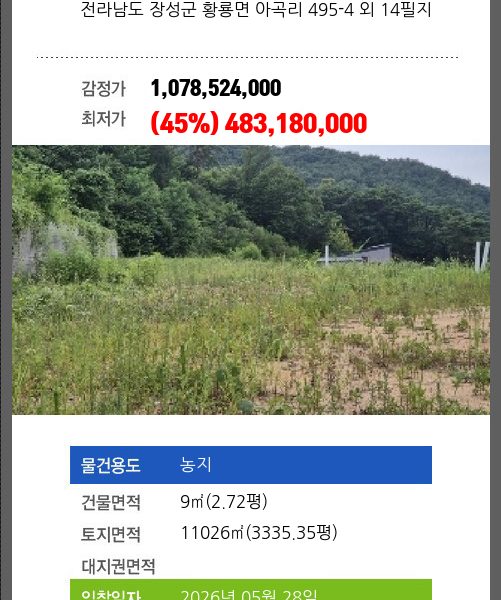
Task: Select the 최저가 label
Action: (x=103, y=118)
